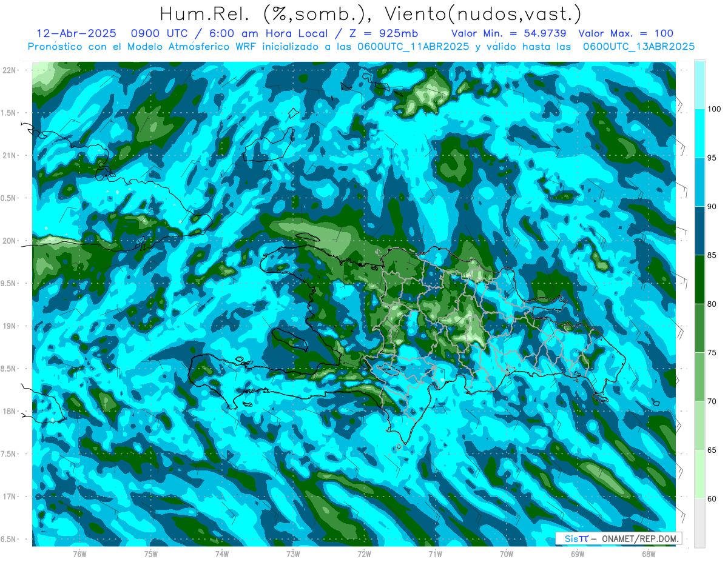
Task: Click the 'ONAMET/REP.DOM.' credit label
Action: [640, 538]
